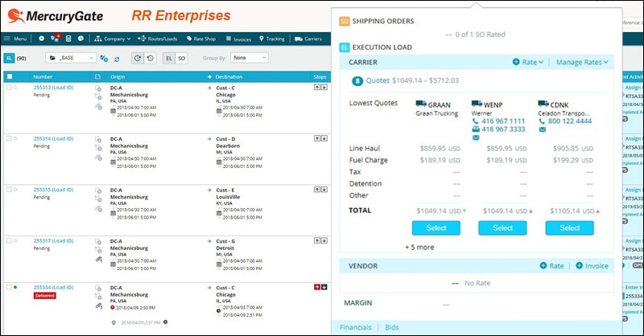Expand the Company menu
This screenshot has height=336, width=644.
coord(112,39)
